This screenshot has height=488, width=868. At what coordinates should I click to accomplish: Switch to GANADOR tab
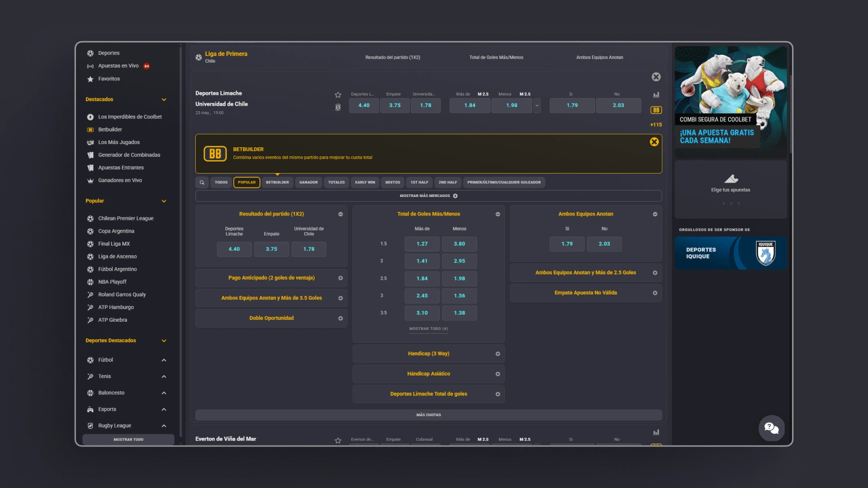(308, 182)
